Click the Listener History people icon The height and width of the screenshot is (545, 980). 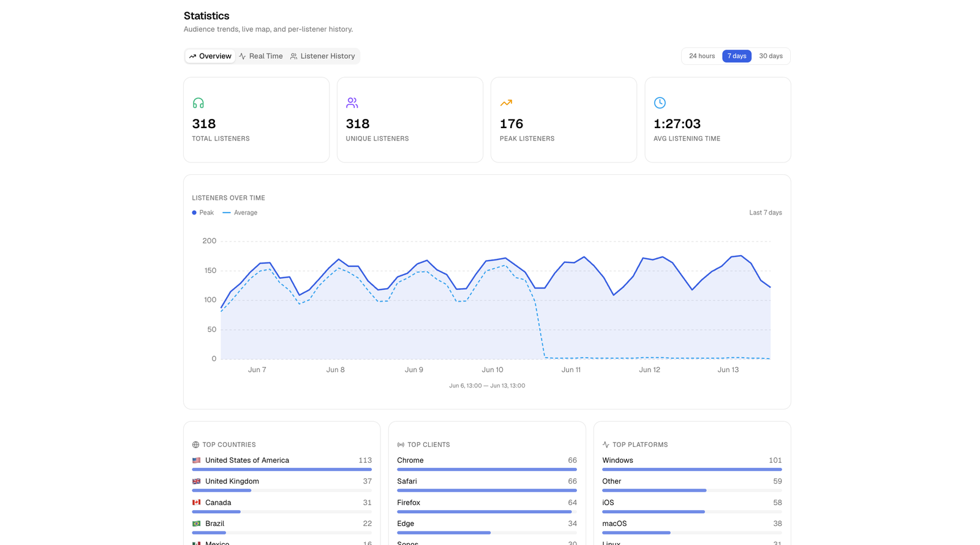point(294,56)
